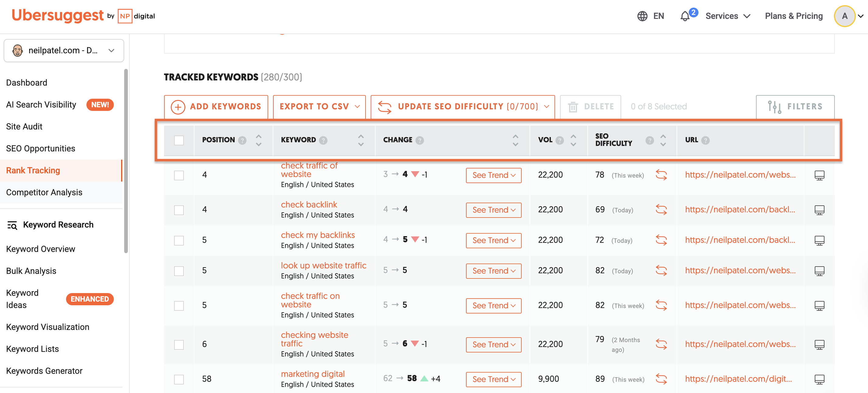Image resolution: width=868 pixels, height=393 pixels.
Task: Click desktop icon for checking website traffic
Action: [819, 345]
